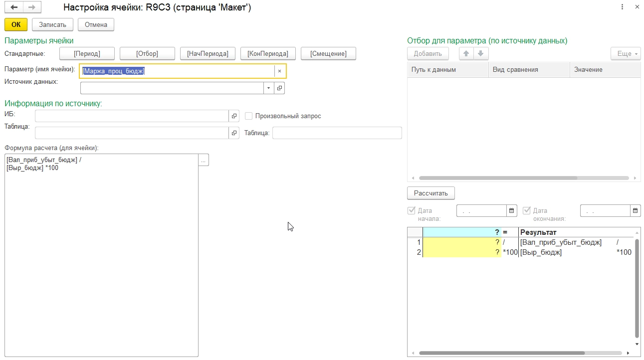Click the forward navigation arrow
Viewport: 644px width, 360px height.
click(31, 7)
